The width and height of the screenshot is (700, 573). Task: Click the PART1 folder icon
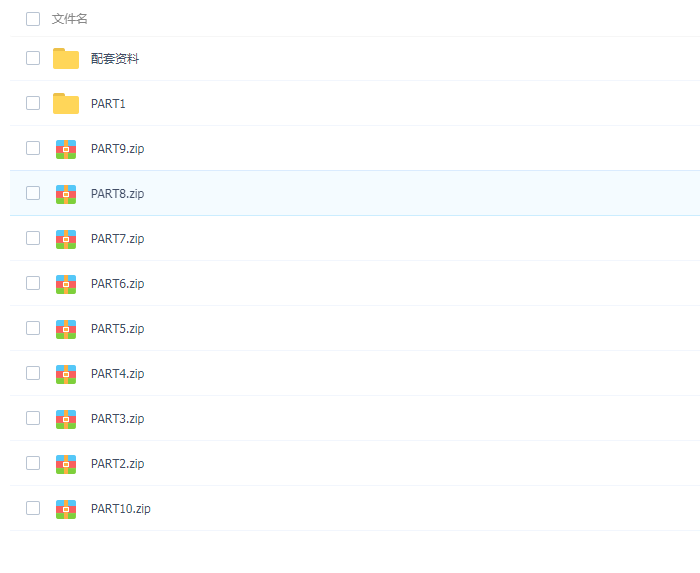point(66,104)
